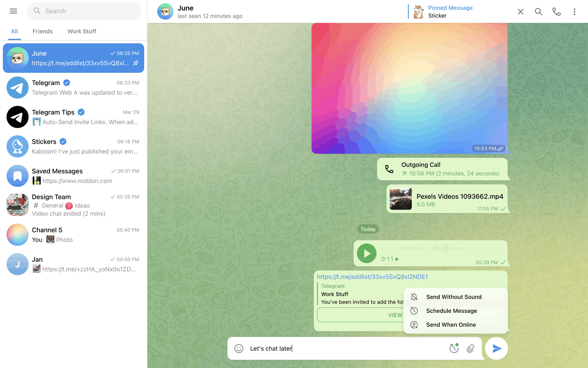Play the 0:11 voice message

point(367,254)
